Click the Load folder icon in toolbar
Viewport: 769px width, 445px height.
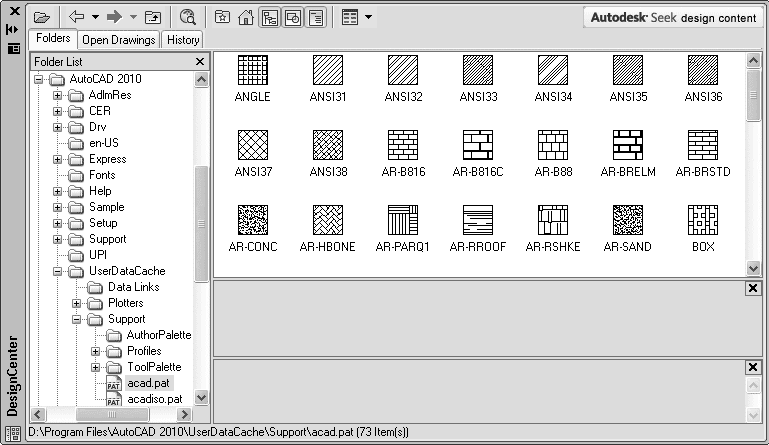(42, 18)
